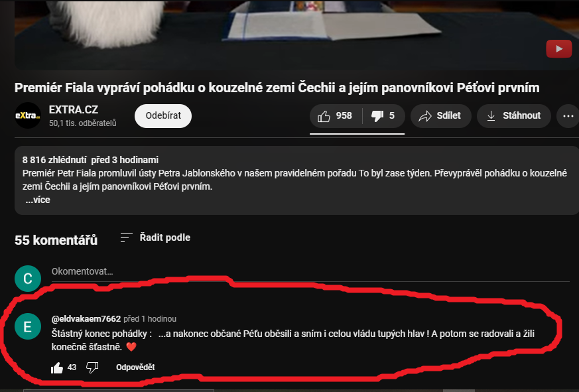The image size is (579, 392).
Task: Like the comment by eldvakaem7662
Action: coord(57,367)
